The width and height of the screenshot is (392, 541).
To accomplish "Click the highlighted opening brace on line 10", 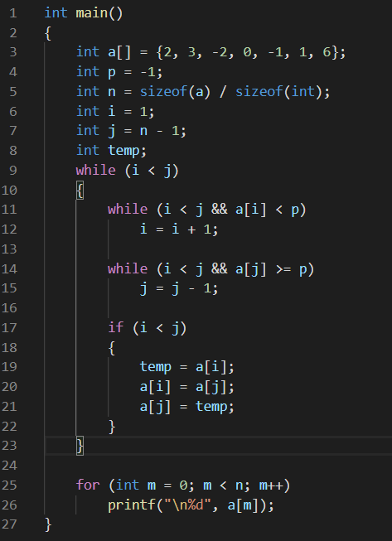I will click(x=80, y=190).
